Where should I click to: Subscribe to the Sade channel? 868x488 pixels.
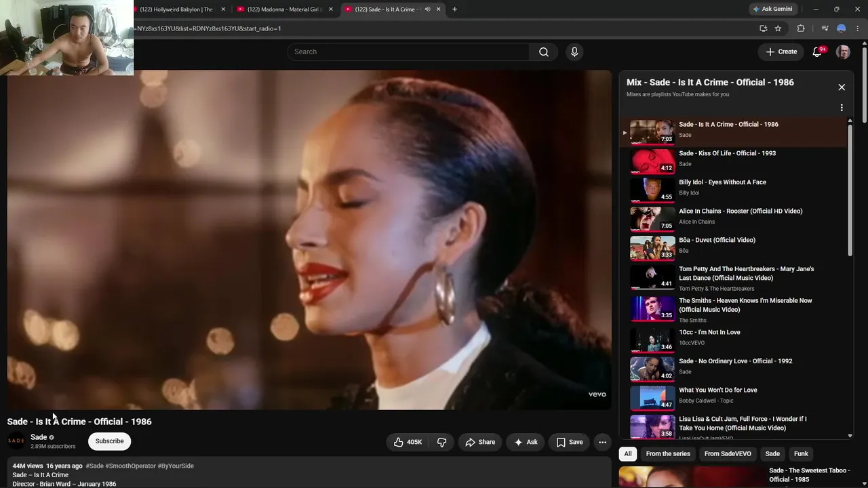[x=109, y=441]
